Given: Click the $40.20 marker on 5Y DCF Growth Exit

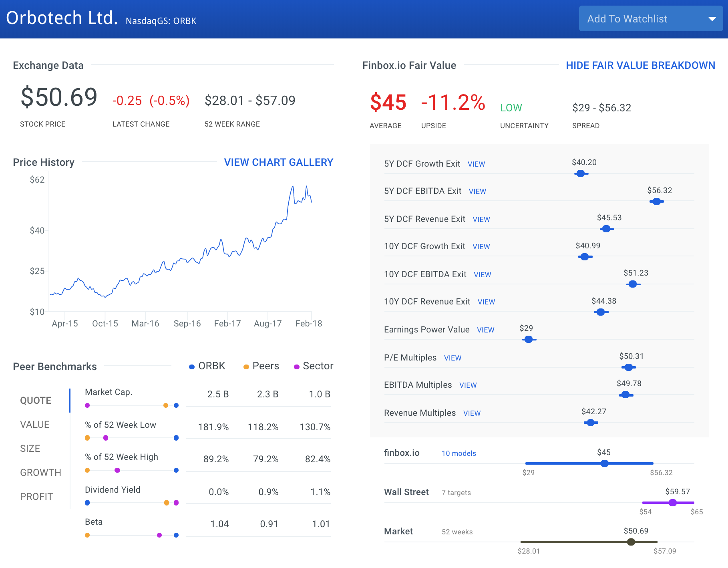Looking at the screenshot, I should pos(581,174).
